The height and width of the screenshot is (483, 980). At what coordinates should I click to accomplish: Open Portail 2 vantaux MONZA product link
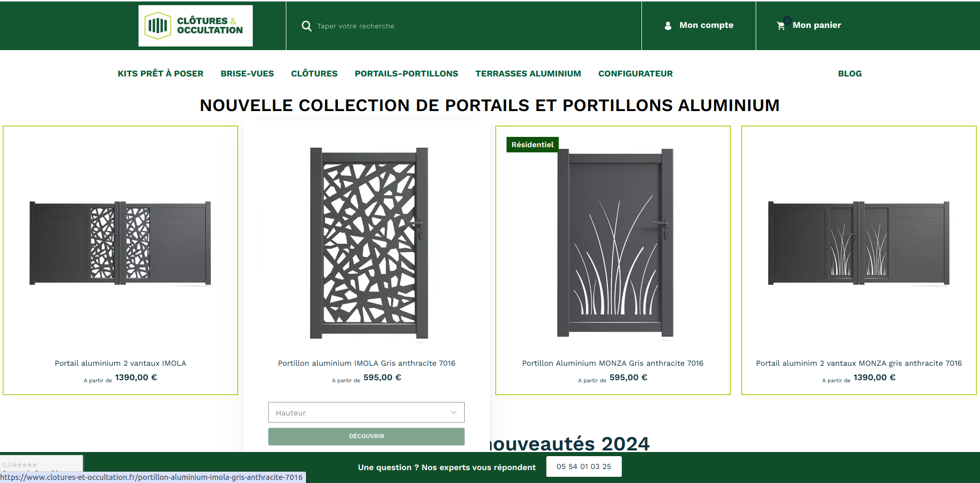tap(859, 363)
